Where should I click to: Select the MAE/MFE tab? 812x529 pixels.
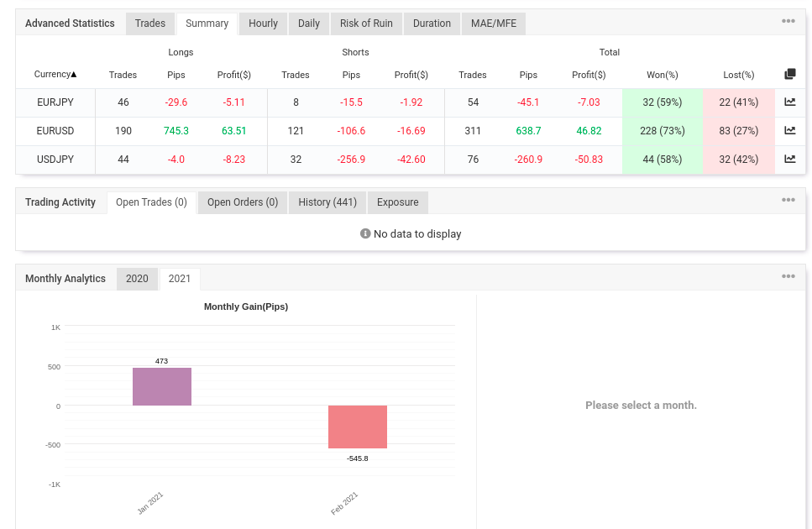point(494,24)
